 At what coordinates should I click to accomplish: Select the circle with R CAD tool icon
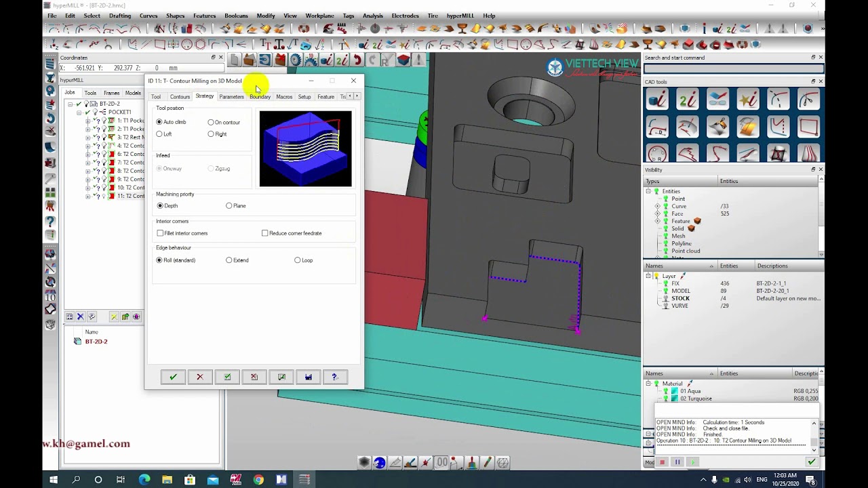click(x=657, y=153)
